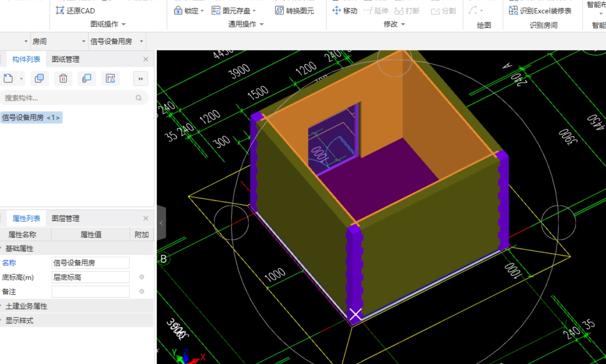Switch to the 属性列表 tab
606x364 pixels.
click(x=26, y=219)
